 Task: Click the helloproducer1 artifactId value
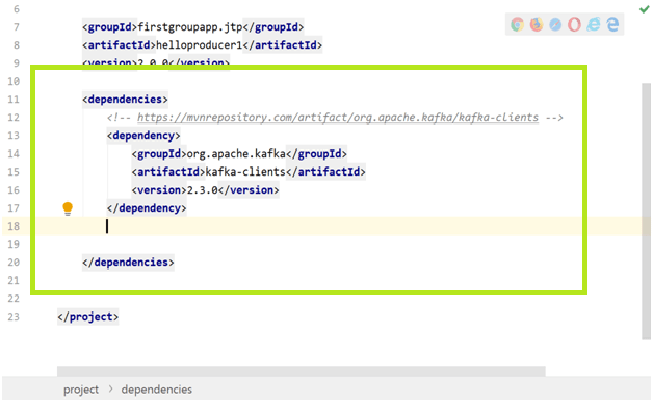pyautogui.click(x=199, y=45)
